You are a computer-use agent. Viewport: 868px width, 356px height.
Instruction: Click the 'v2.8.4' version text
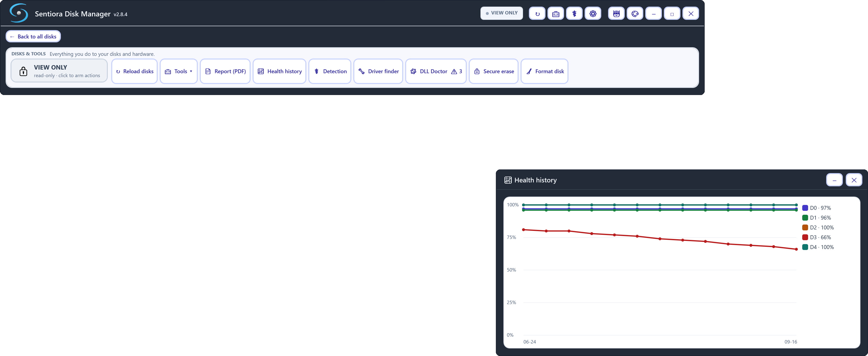120,14
